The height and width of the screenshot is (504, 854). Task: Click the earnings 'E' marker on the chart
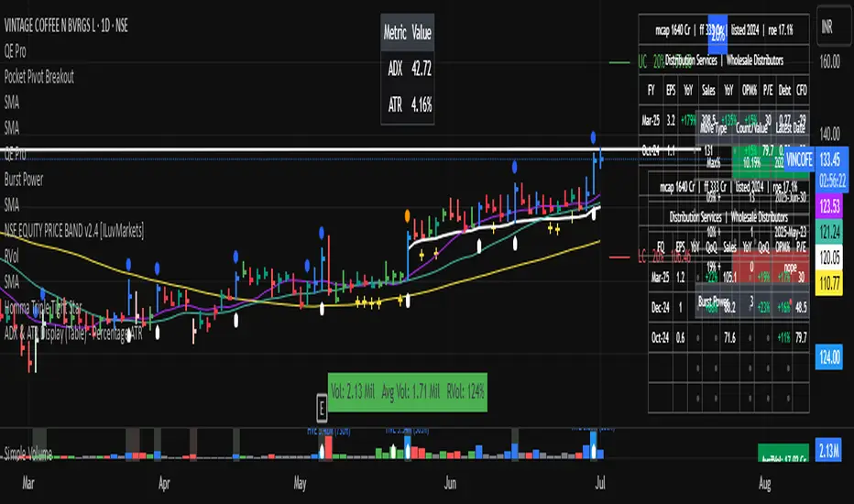coord(322,408)
